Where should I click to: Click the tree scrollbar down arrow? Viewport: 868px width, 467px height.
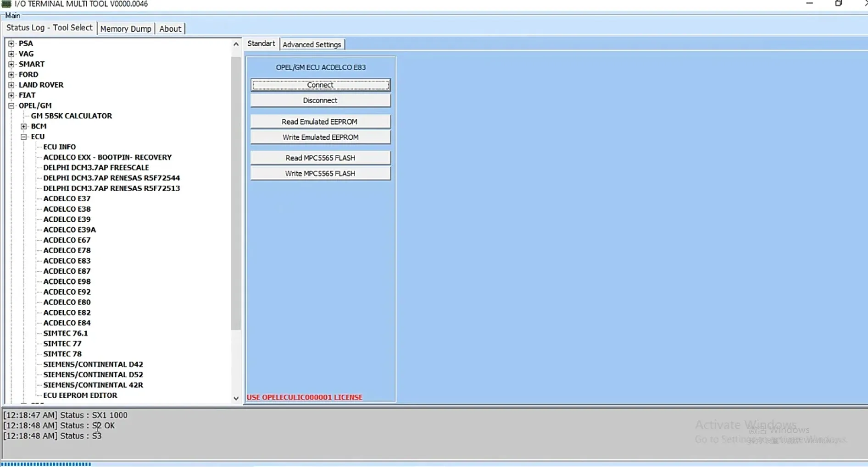(236, 398)
